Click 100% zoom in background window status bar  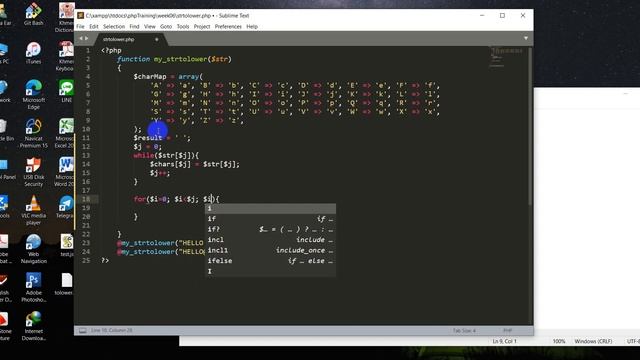559,341
